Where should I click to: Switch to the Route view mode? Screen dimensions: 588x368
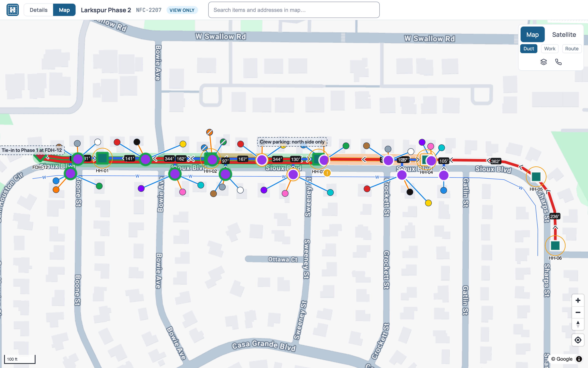coord(572,49)
